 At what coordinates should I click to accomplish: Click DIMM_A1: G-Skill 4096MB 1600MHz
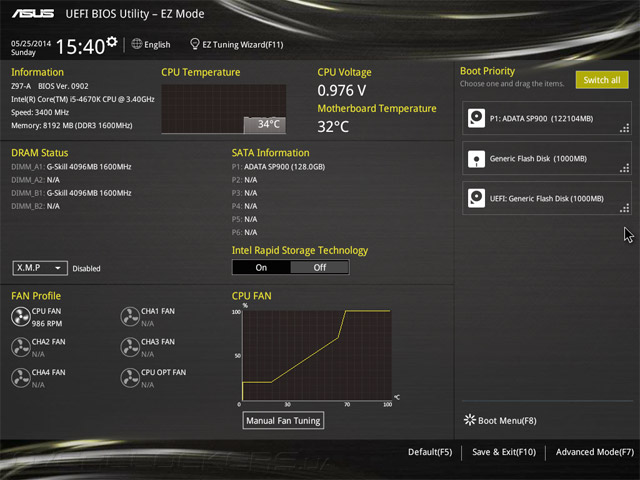[x=71, y=167]
